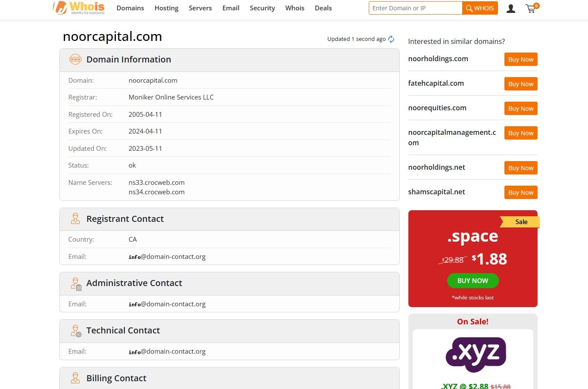The image size is (588, 389).
Task: Click the Whois logo
Action: pos(78,8)
